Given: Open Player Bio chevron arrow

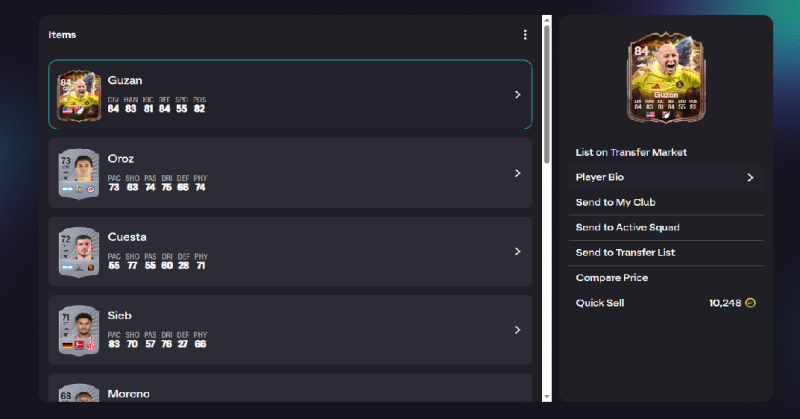Looking at the screenshot, I should (750, 178).
